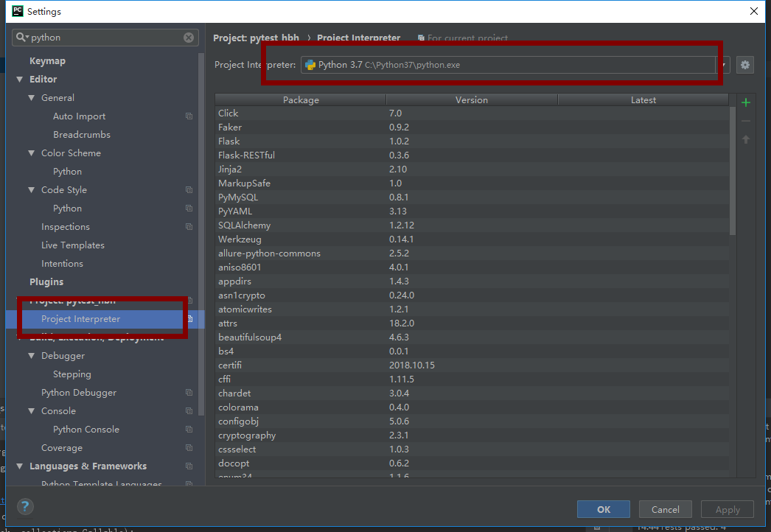Open Intentions settings
Viewport: 771px width, 532px height.
pos(62,264)
